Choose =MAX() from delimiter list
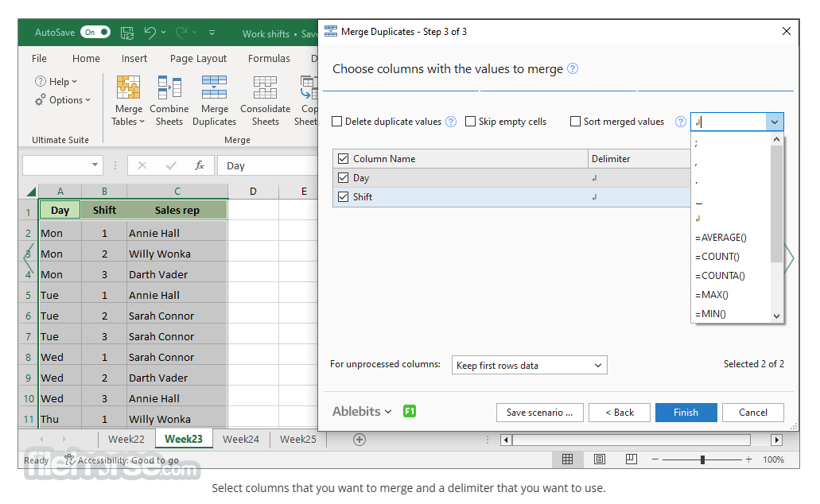The width and height of the screenshot is (820, 504). [x=731, y=295]
